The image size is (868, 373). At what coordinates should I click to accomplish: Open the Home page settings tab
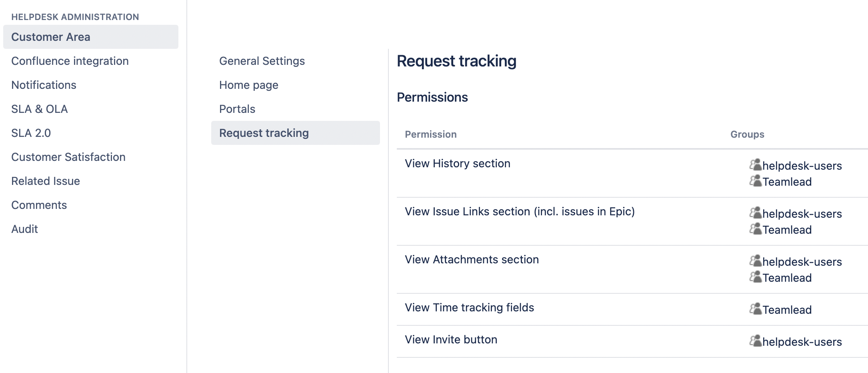(x=248, y=85)
